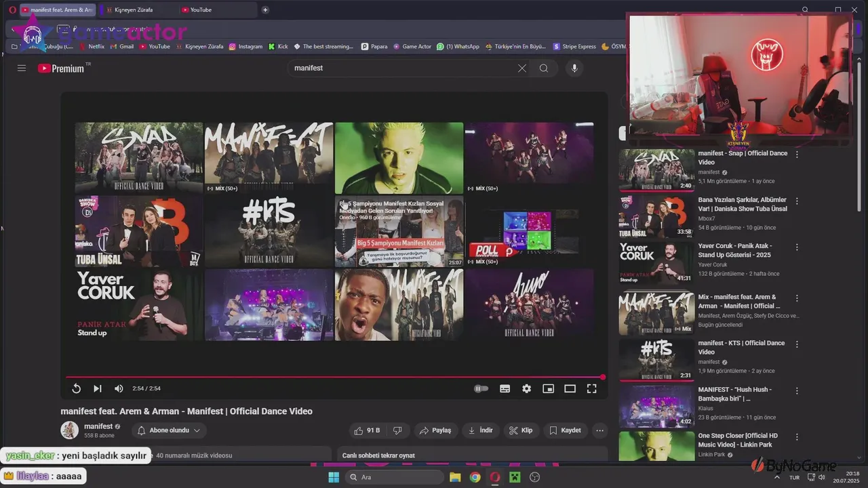Open the Paylaş share button

pyautogui.click(x=435, y=430)
